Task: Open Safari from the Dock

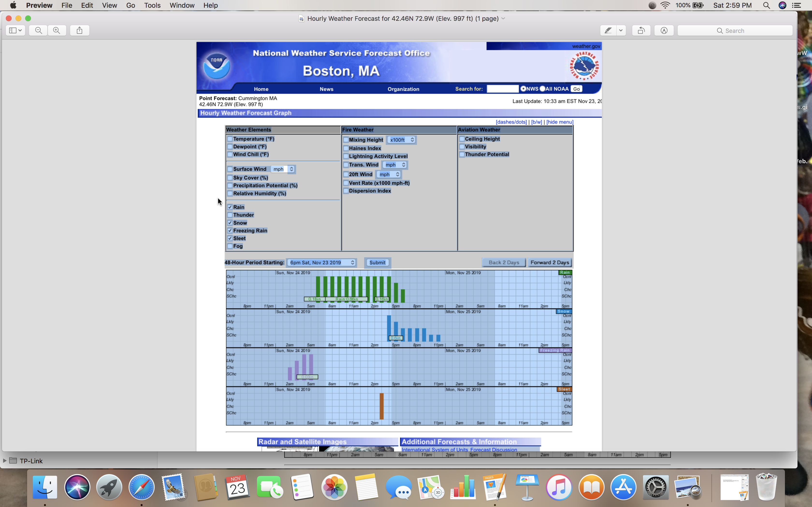Action: [x=141, y=487]
